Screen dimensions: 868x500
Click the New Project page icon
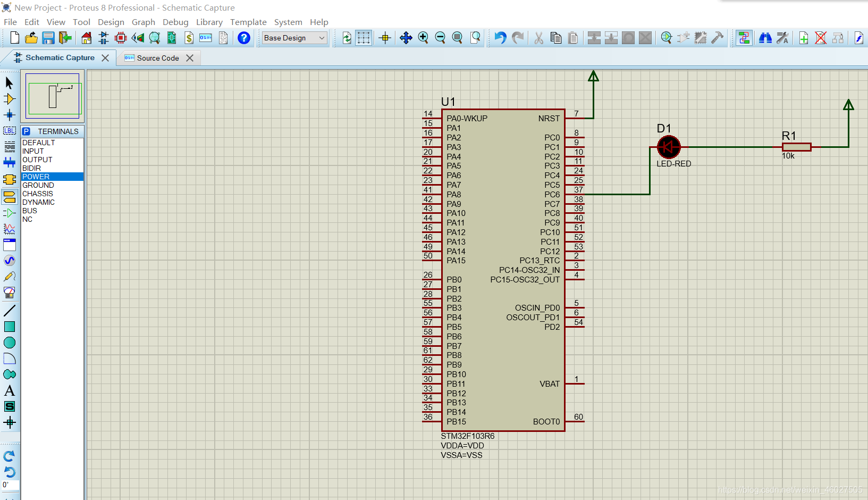(15, 38)
